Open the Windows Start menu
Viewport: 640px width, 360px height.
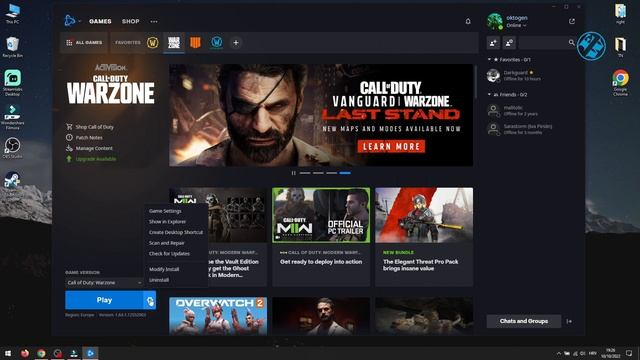point(8,353)
